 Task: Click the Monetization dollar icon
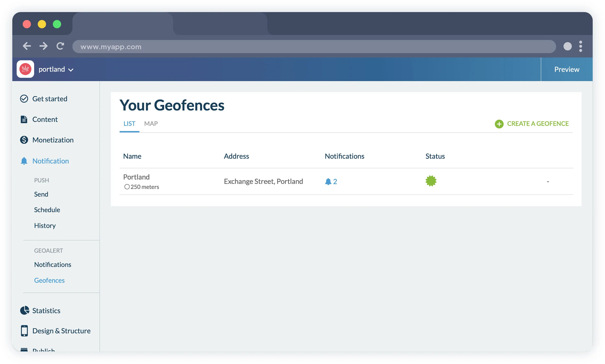click(24, 140)
